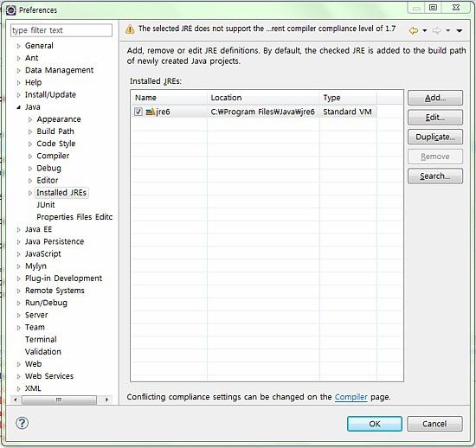Select the jre6 location cell
This screenshot has height=448, width=476.
tap(263, 112)
